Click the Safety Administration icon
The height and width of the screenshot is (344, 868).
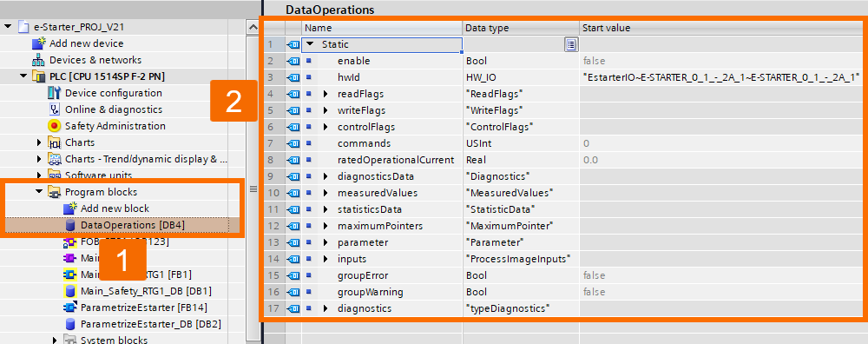coord(54,126)
